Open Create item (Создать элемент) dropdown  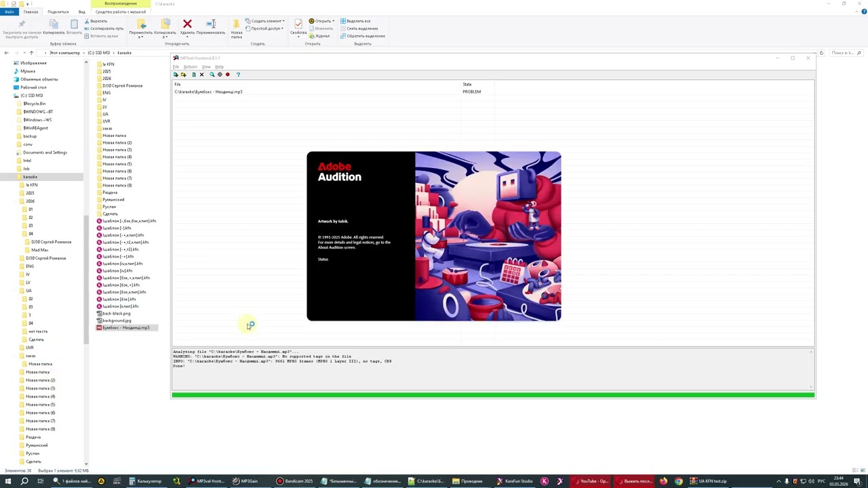coord(264,21)
